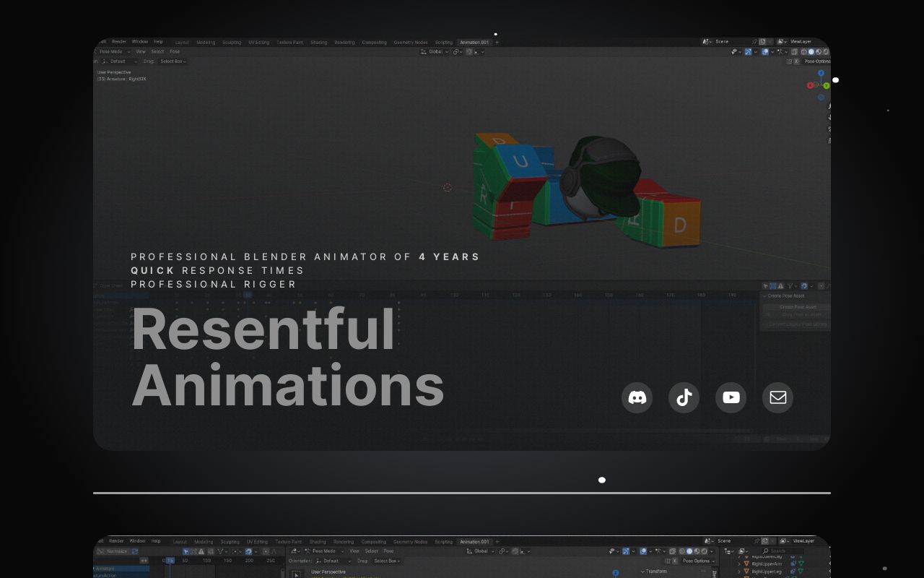
Task: Select RightUpperLeg in the lower outliner
Action: (767, 571)
